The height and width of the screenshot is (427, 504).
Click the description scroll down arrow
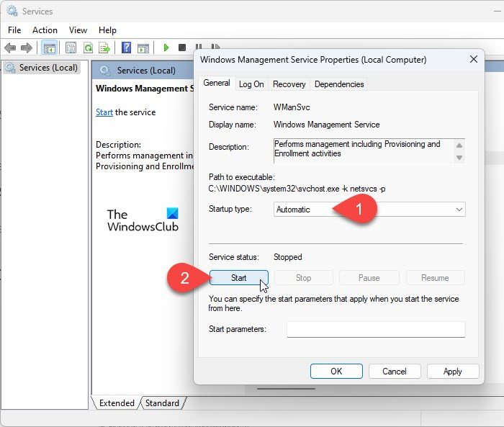click(459, 158)
